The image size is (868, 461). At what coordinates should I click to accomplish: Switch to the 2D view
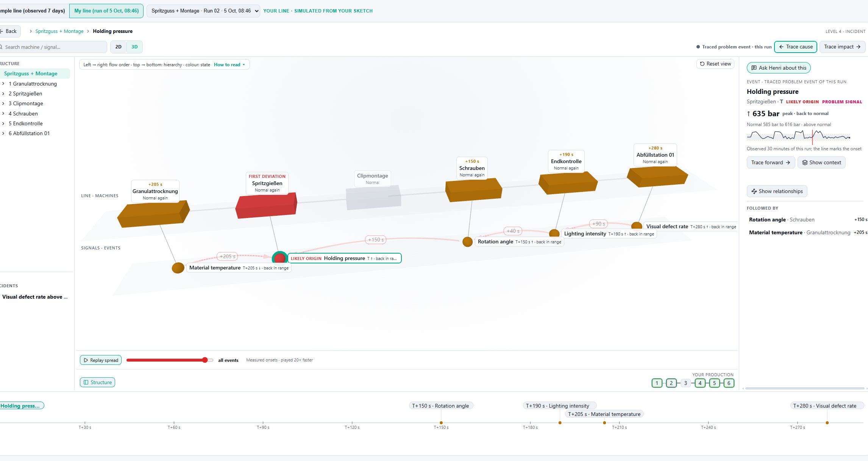[x=119, y=47]
